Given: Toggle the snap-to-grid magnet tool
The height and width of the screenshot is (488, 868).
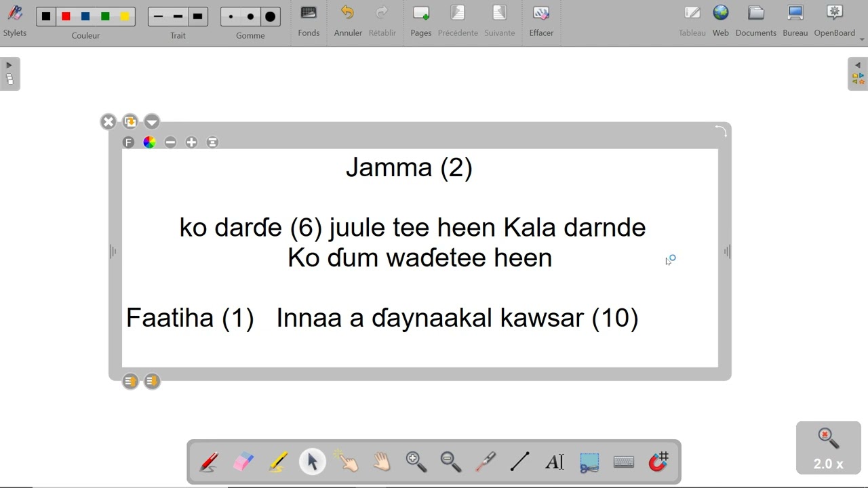Looking at the screenshot, I should [658, 462].
